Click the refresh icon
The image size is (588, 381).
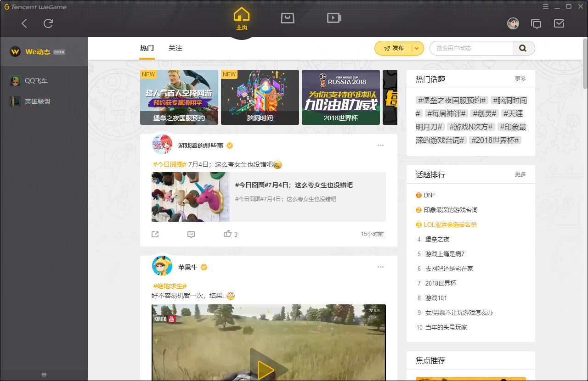point(48,23)
